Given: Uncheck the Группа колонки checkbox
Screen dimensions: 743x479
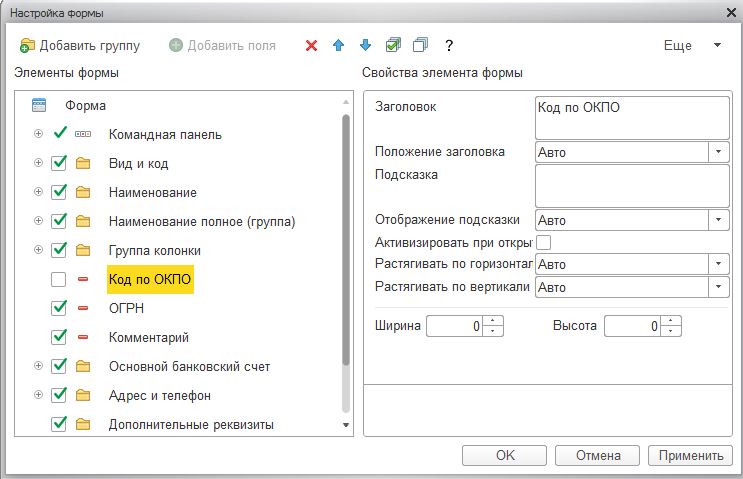Looking at the screenshot, I should point(59,250).
